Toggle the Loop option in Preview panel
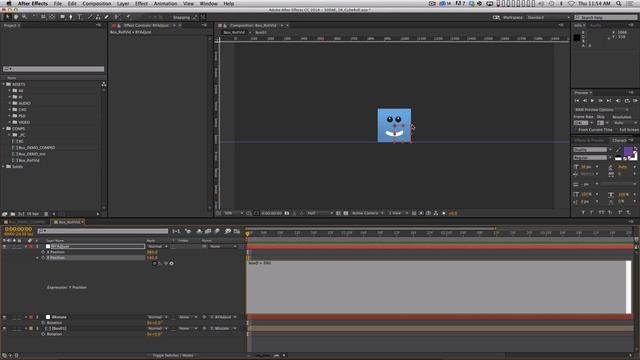The image size is (640, 360). tap(627, 100)
